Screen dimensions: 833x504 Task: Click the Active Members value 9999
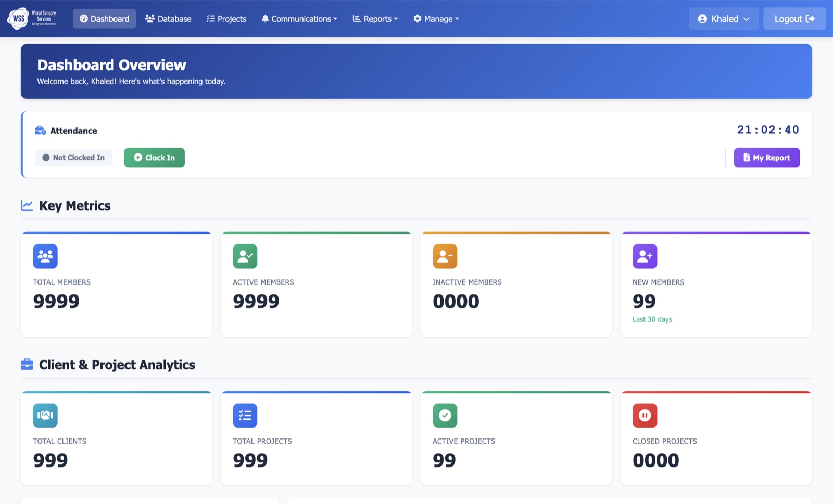point(256,302)
